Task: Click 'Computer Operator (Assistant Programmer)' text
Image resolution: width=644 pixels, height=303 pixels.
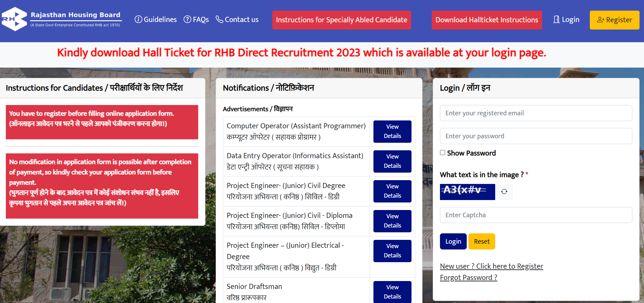Action: [x=296, y=126]
